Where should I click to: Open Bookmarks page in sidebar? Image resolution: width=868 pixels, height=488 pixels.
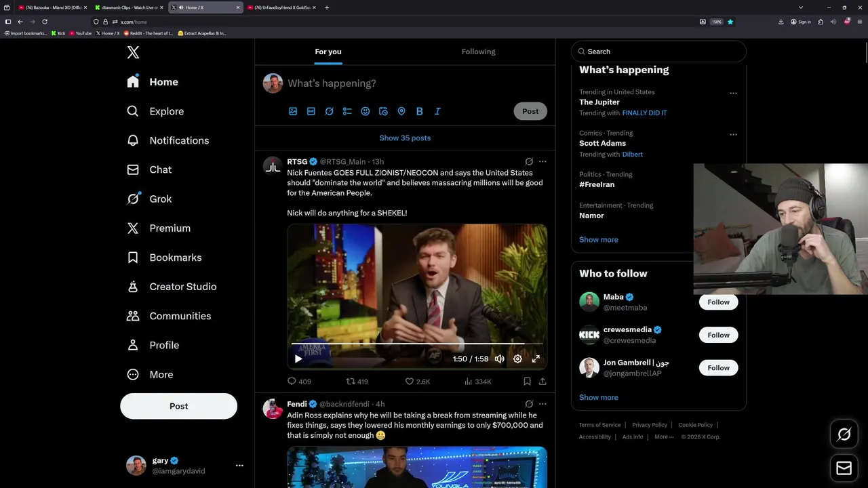point(164,258)
